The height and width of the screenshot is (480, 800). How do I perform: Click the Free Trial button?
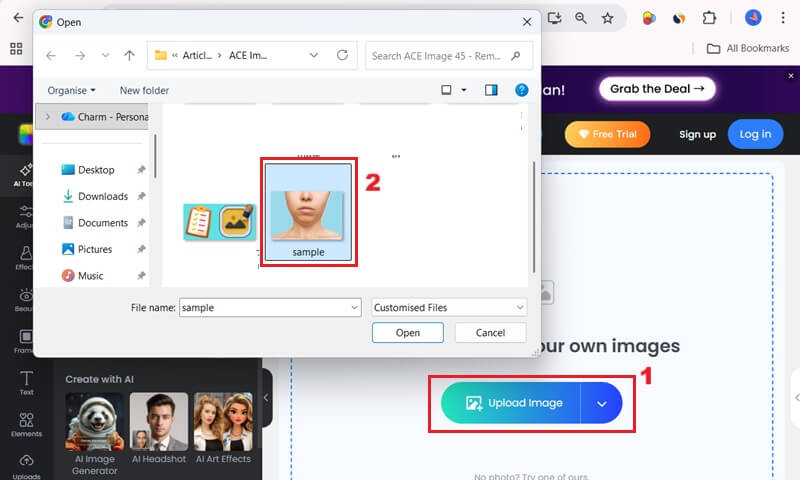[607, 134]
